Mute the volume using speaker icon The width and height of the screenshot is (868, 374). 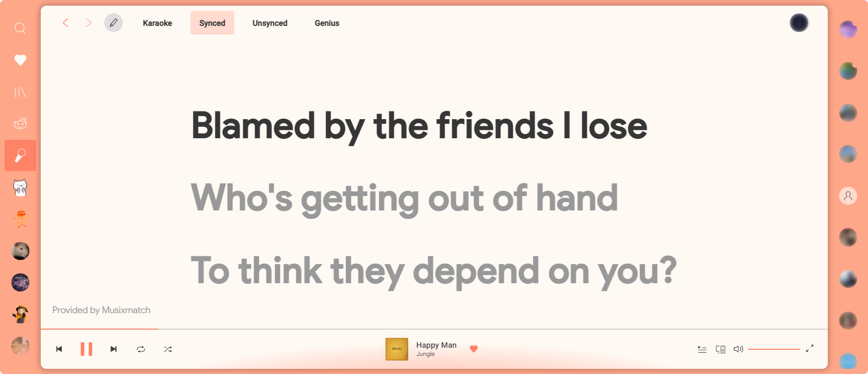pyautogui.click(x=738, y=349)
